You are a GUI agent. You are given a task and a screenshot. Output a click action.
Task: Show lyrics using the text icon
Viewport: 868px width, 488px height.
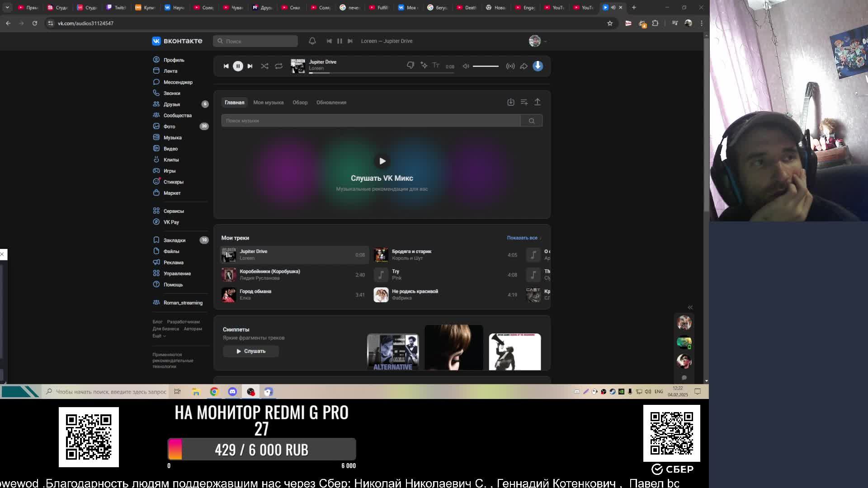(x=436, y=66)
